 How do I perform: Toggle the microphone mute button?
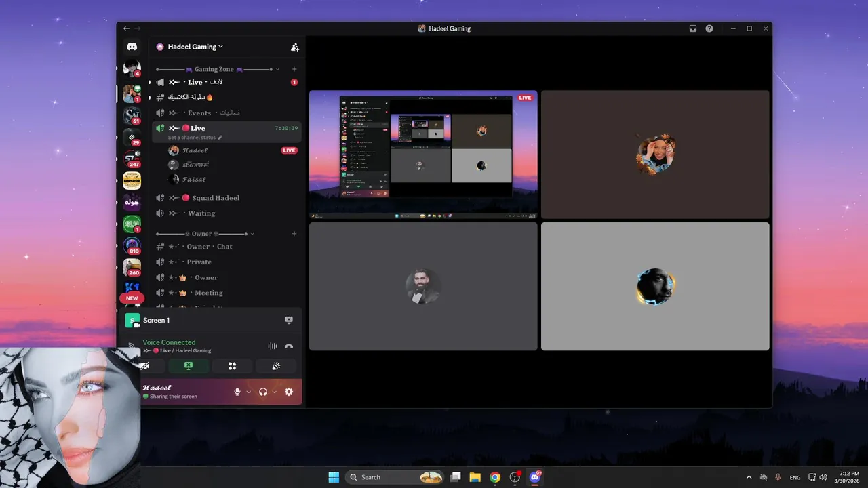click(237, 392)
